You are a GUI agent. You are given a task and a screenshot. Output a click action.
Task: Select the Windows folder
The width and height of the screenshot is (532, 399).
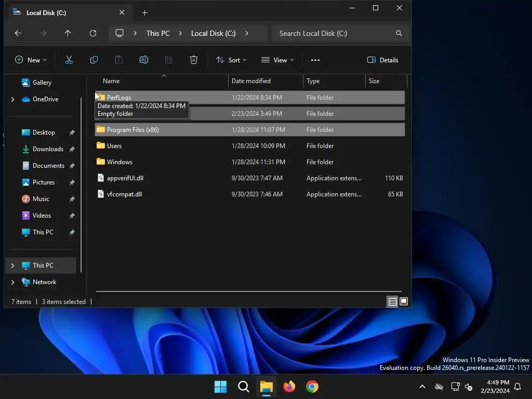pos(250,162)
